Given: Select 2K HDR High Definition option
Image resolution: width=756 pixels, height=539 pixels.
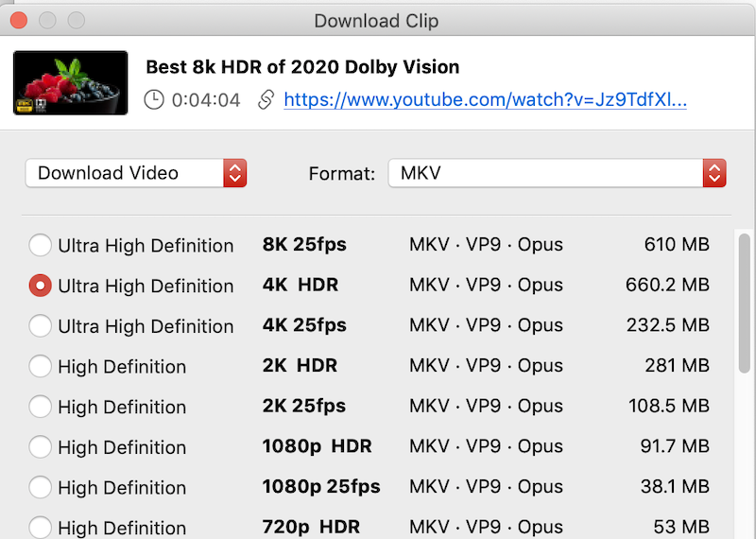Looking at the screenshot, I should [x=41, y=366].
